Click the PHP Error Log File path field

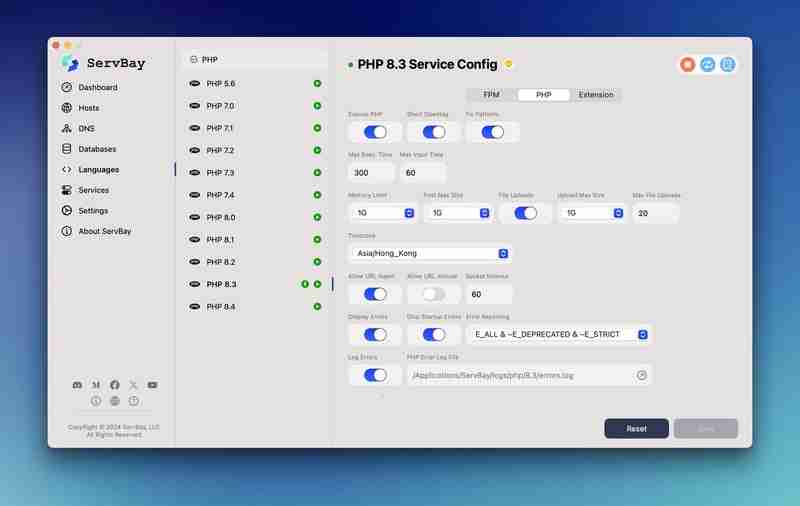click(529, 375)
